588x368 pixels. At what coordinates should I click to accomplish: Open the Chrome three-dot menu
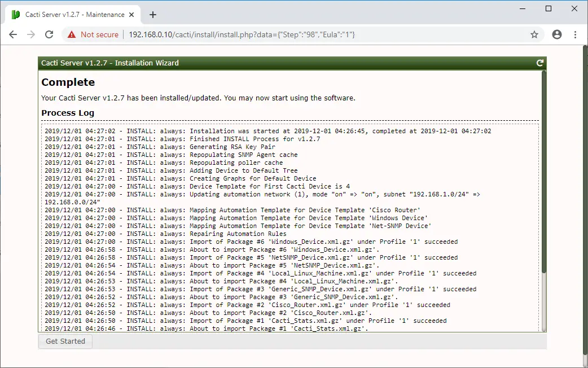[575, 34]
